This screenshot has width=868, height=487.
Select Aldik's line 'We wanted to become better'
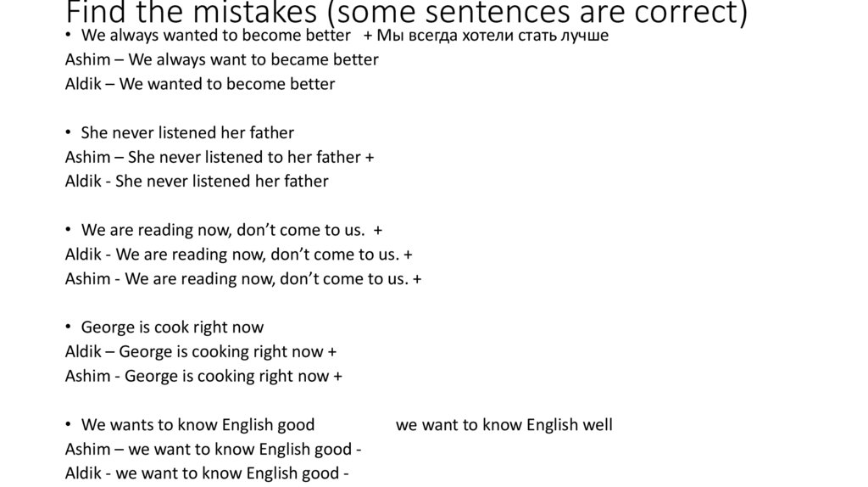coord(200,84)
